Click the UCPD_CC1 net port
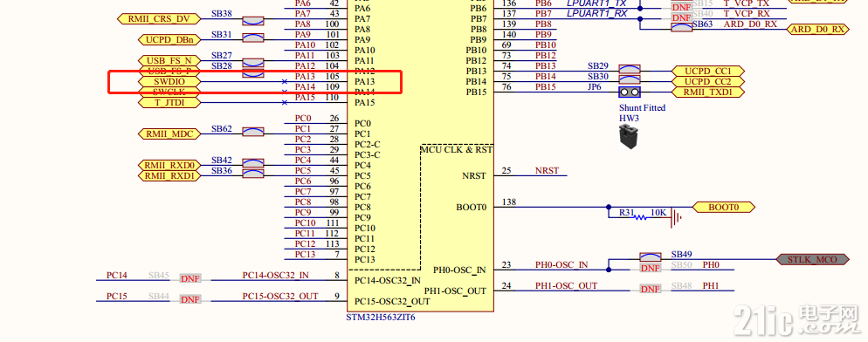 708,72
